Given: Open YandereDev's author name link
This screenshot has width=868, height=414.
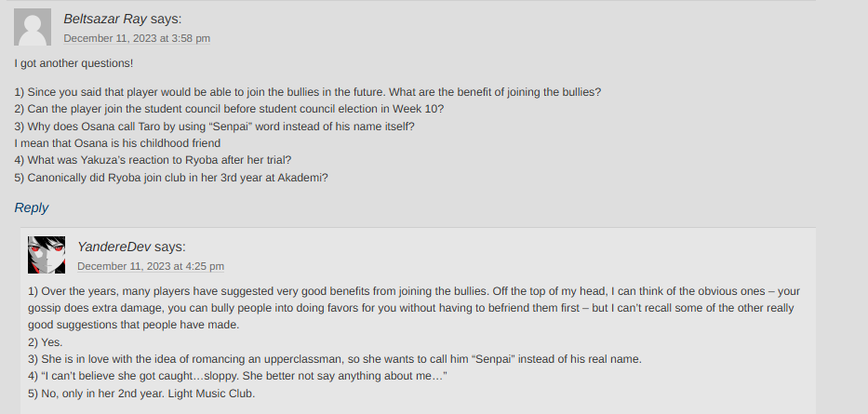Looking at the screenshot, I should (114, 247).
